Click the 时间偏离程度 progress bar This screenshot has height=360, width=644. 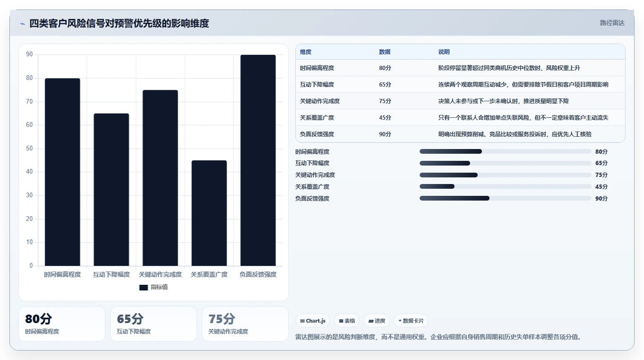[506, 151]
